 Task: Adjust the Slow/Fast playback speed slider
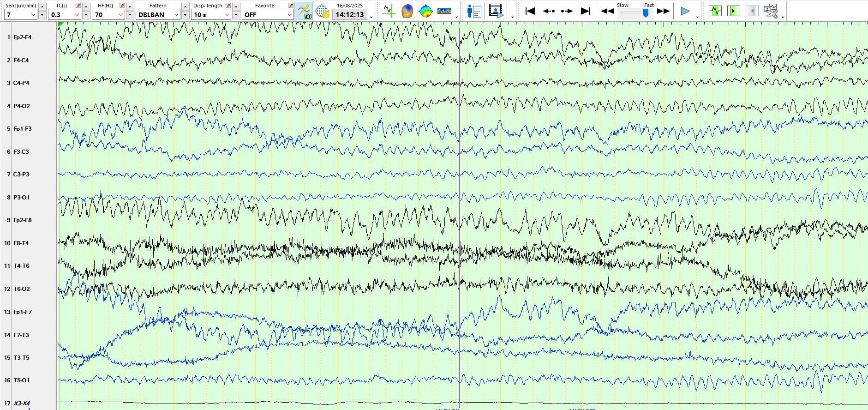pyautogui.click(x=646, y=13)
